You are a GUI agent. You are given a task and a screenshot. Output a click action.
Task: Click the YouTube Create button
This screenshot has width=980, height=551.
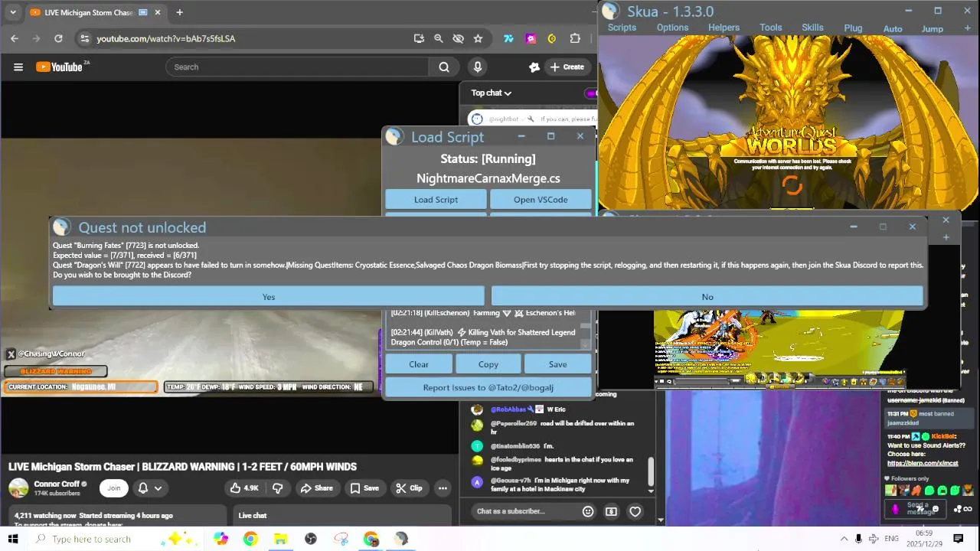pyautogui.click(x=567, y=67)
